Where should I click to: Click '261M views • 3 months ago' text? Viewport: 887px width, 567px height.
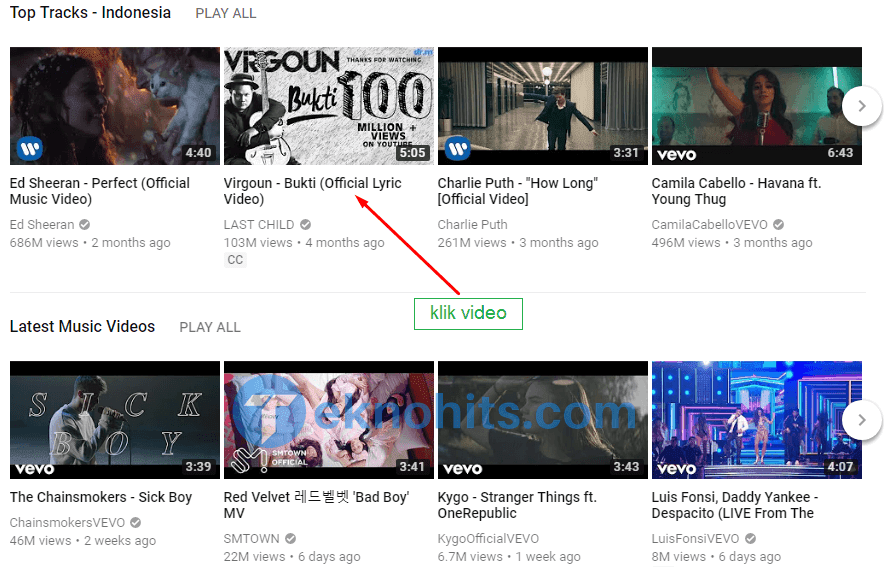coord(518,243)
